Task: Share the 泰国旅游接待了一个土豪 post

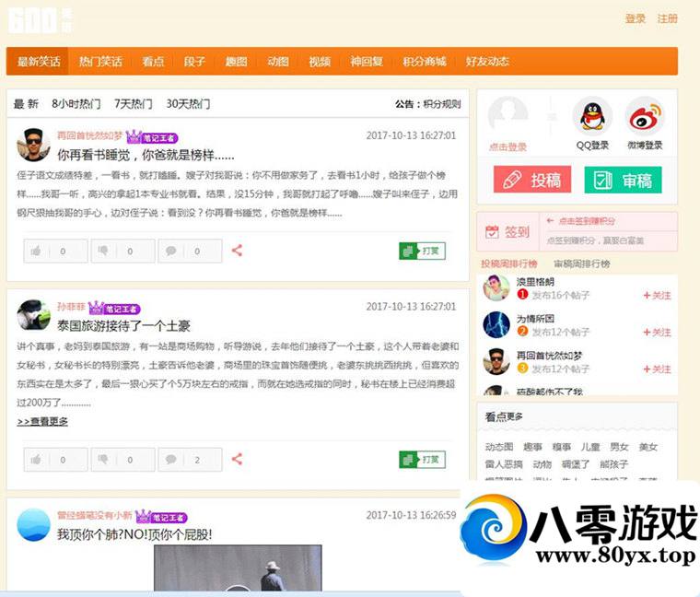Action: tap(237, 459)
